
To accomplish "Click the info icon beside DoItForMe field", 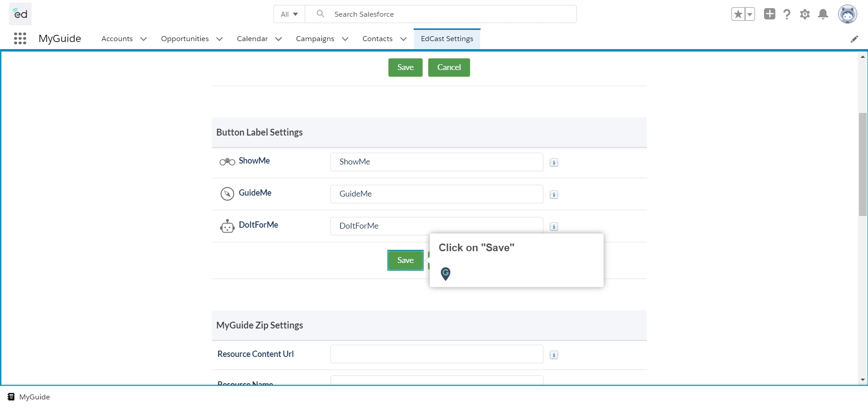I will pos(554,227).
